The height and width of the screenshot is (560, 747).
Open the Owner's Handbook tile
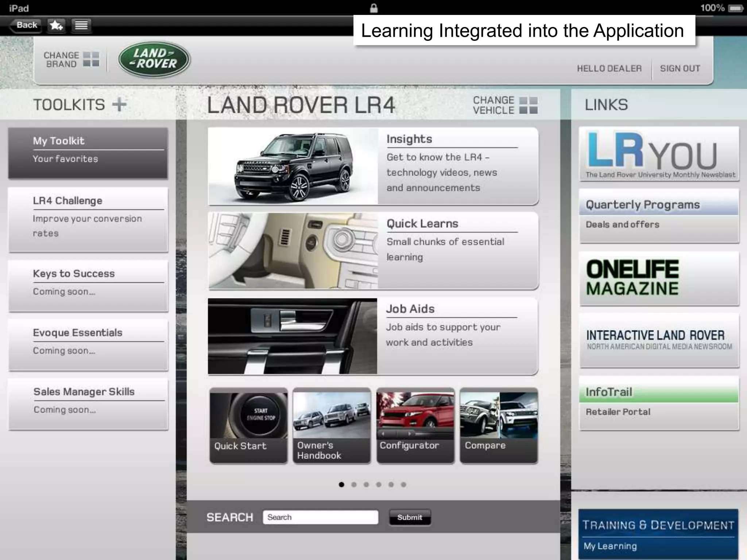pyautogui.click(x=332, y=425)
